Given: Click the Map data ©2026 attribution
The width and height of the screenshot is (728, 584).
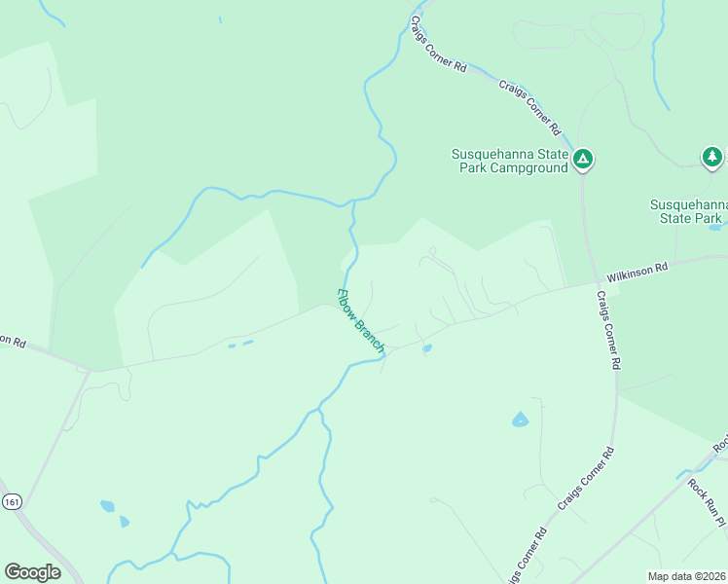Looking at the screenshot, I should (686, 576).
